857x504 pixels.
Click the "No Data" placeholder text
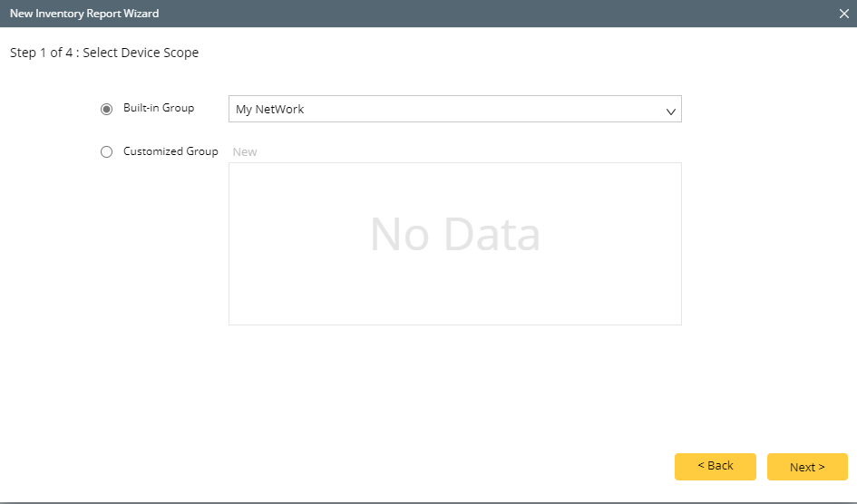pos(454,235)
